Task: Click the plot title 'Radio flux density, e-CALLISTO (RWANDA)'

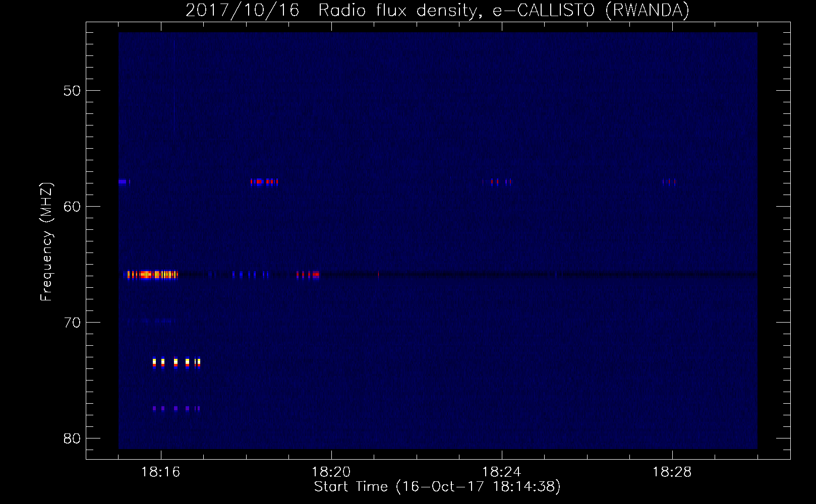Action: click(504, 10)
